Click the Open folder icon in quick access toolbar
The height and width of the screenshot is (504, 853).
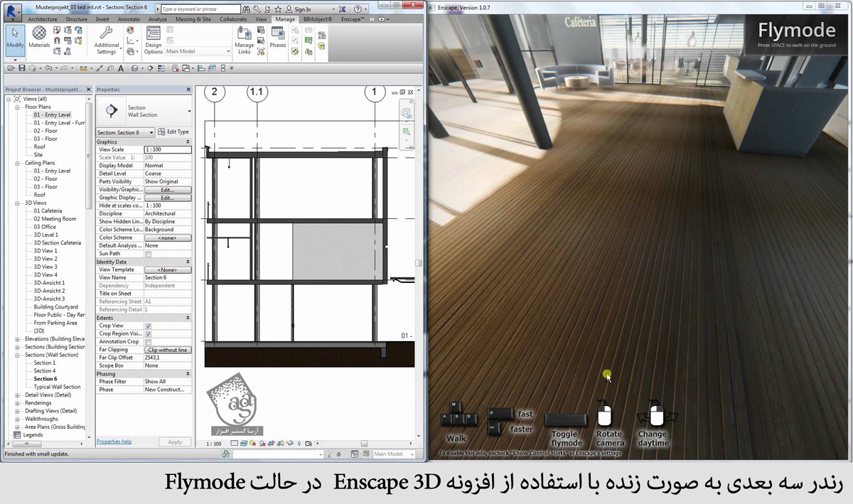point(11,68)
